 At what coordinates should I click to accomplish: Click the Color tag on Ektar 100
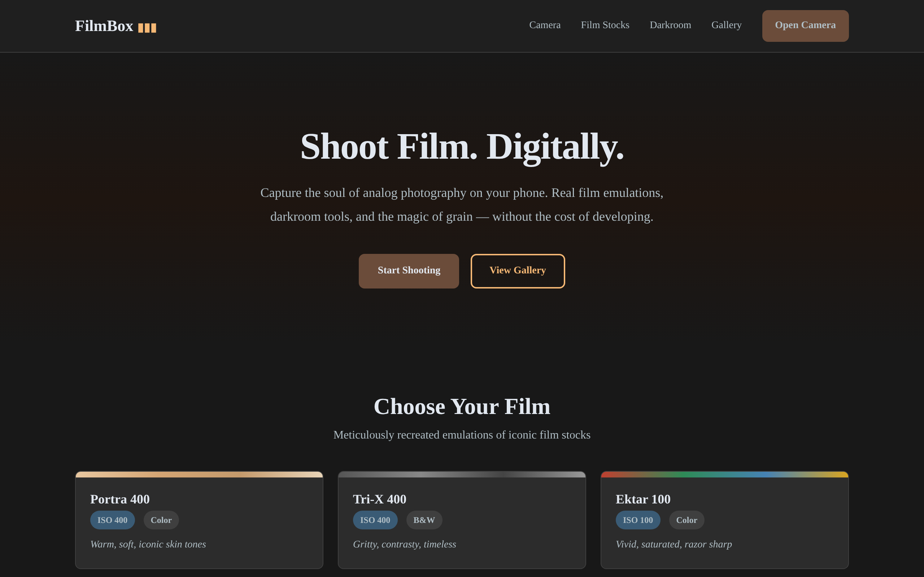[686, 520]
